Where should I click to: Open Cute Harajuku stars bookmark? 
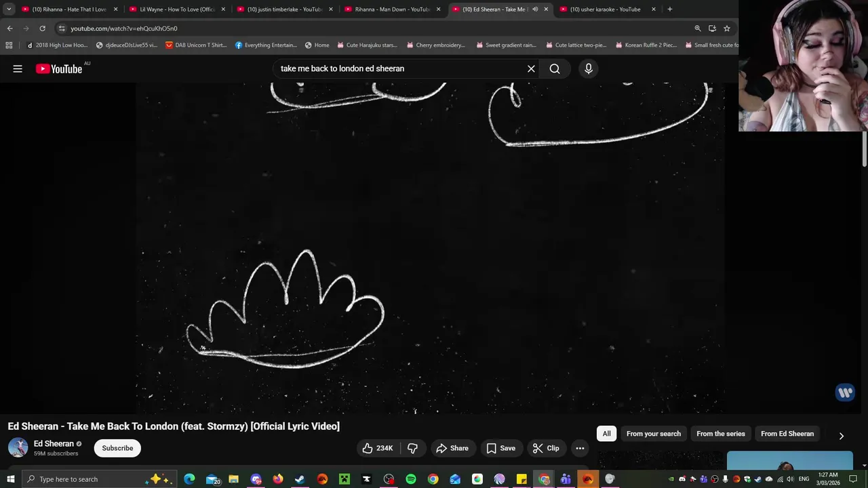[x=367, y=45]
